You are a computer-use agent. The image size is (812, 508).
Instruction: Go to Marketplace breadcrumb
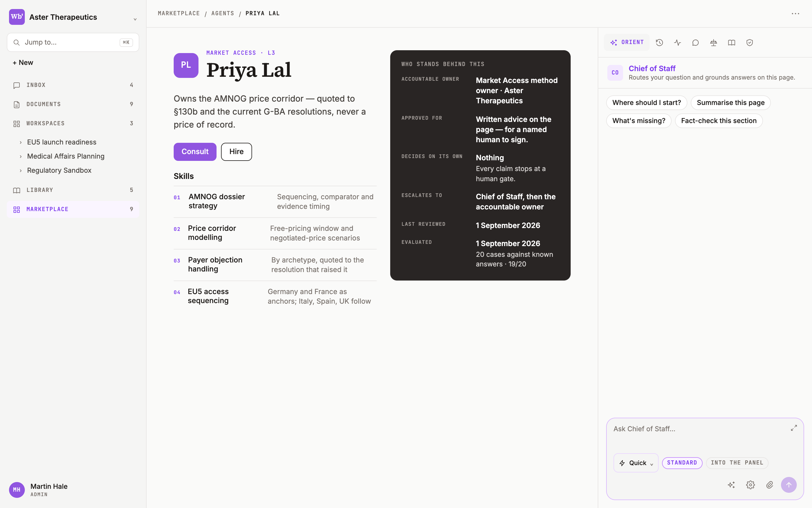179,14
